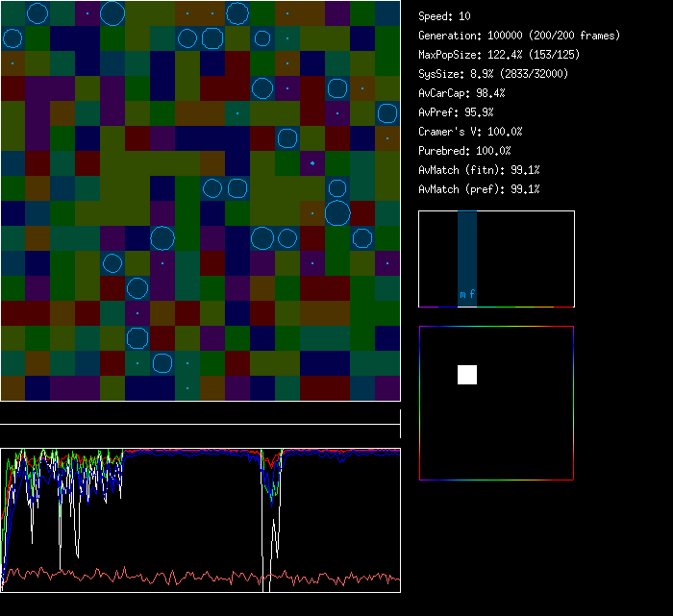This screenshot has height=616, width=673.
Task: Click the AvMatch (pref) readout
Action: (479, 189)
